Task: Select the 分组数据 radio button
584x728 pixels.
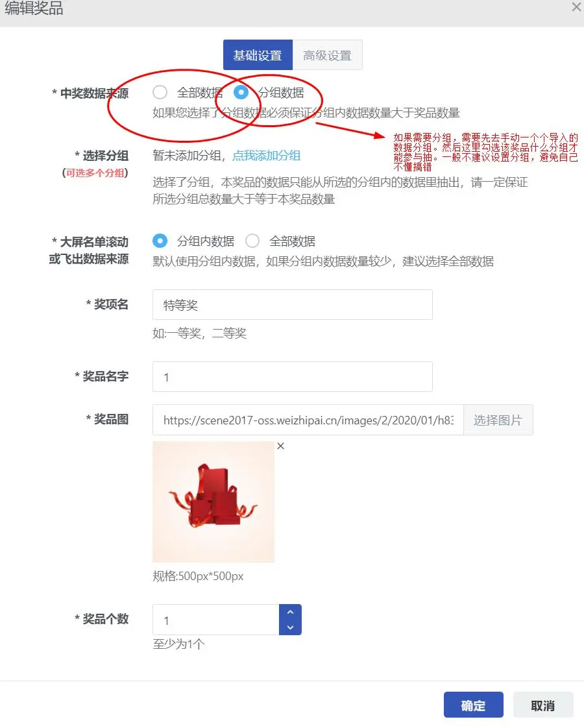Action: tap(241, 92)
